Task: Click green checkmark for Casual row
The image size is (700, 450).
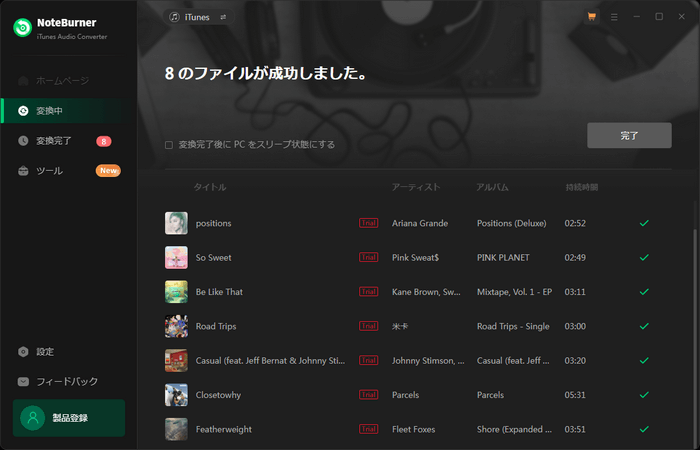Action: (x=644, y=360)
